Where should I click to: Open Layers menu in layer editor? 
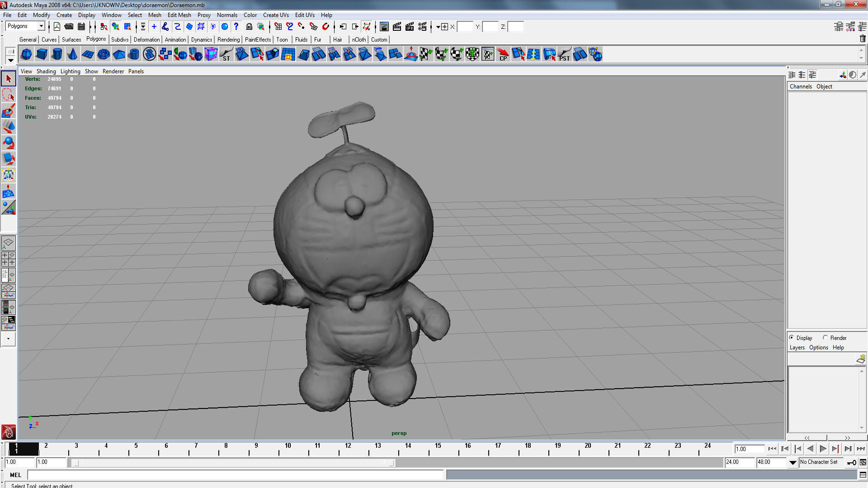pyautogui.click(x=797, y=347)
